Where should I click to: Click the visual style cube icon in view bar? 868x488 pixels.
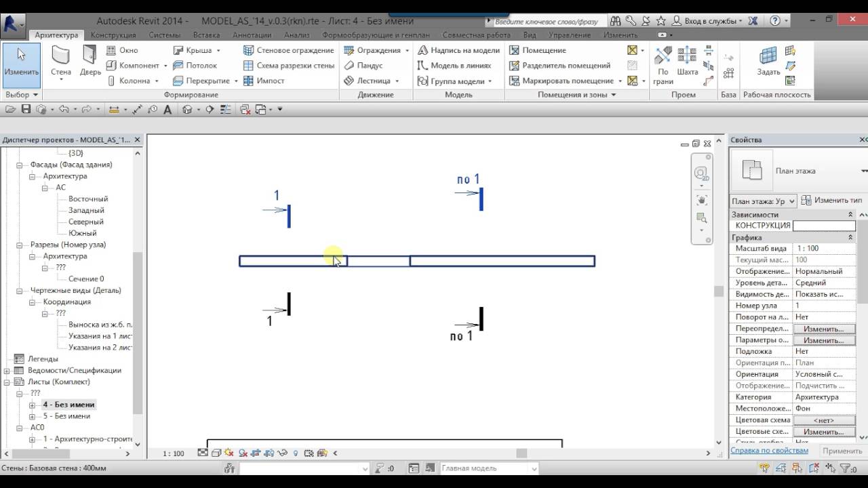(x=216, y=453)
